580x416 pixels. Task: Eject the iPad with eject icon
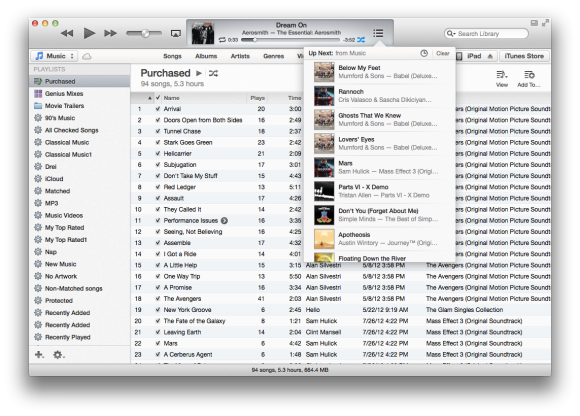[490, 56]
